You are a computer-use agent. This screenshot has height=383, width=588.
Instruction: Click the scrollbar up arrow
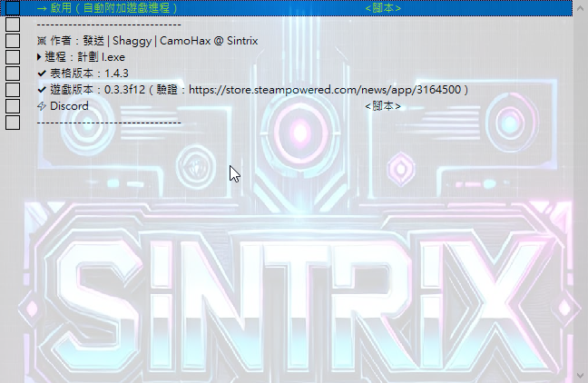click(x=580, y=8)
